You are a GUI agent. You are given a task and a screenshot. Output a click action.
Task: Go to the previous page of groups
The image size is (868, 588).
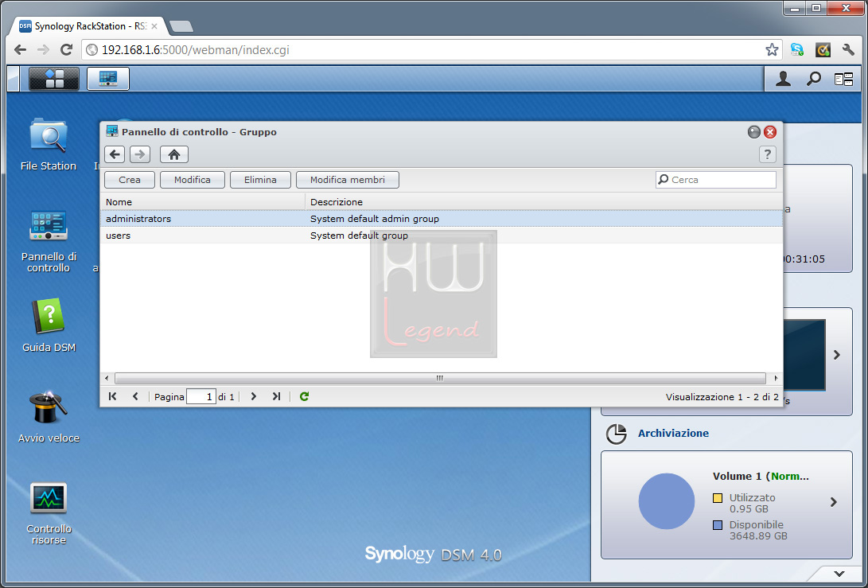click(135, 396)
